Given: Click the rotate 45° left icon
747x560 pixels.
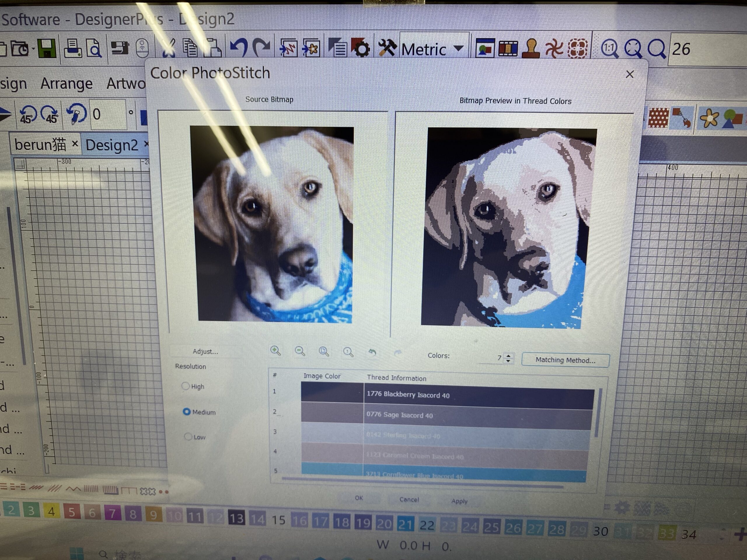Looking at the screenshot, I should (x=28, y=114).
